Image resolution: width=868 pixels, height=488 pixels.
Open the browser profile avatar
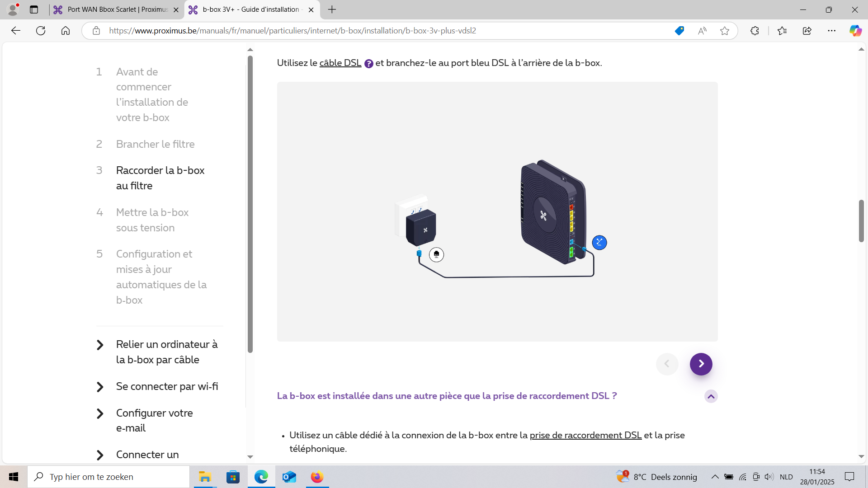pos(14,9)
